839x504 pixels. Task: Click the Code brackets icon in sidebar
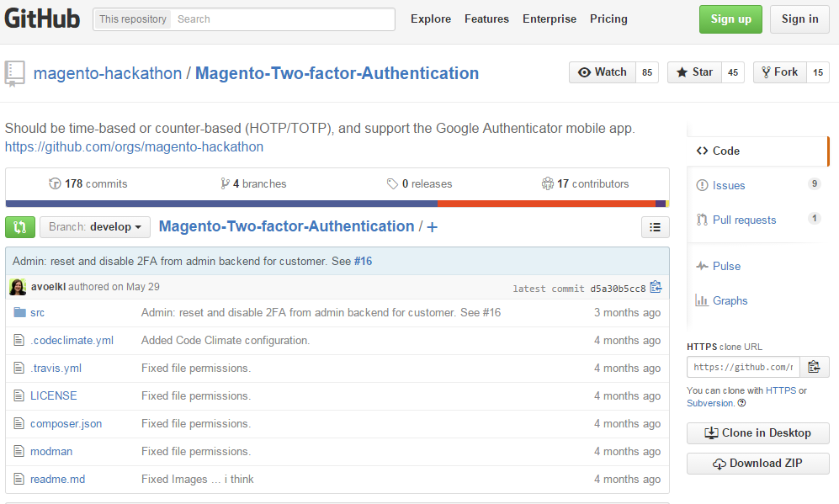(702, 151)
